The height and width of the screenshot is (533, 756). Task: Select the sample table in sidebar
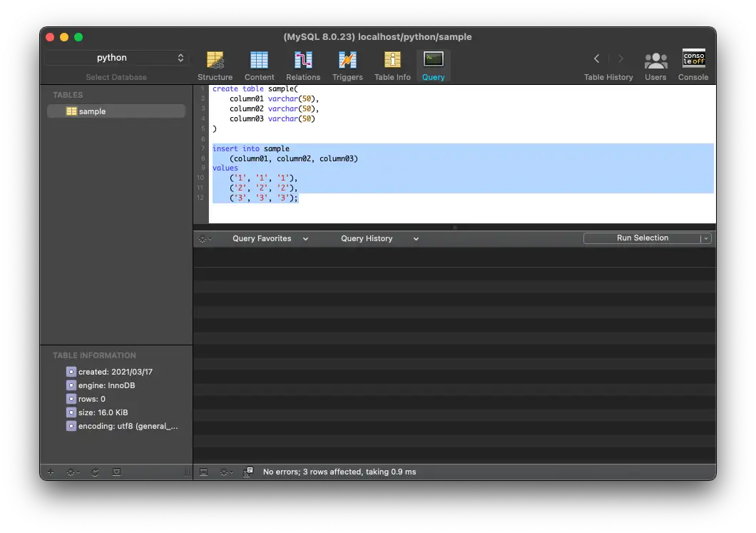(116, 111)
